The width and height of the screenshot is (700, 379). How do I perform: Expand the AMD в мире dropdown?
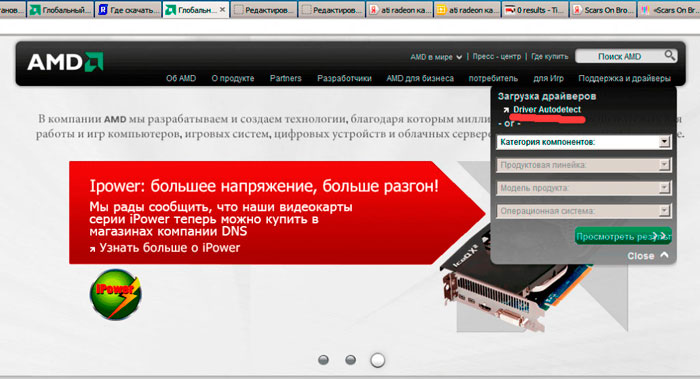coord(436,57)
